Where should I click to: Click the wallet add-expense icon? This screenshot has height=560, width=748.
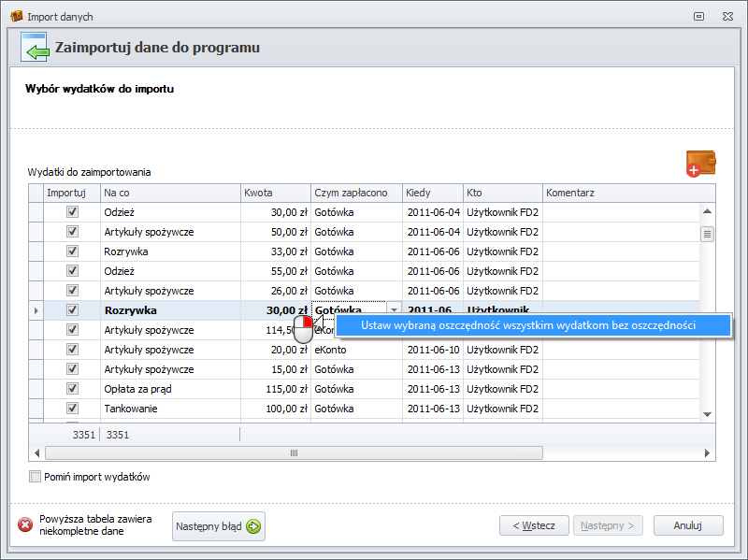coord(699,163)
